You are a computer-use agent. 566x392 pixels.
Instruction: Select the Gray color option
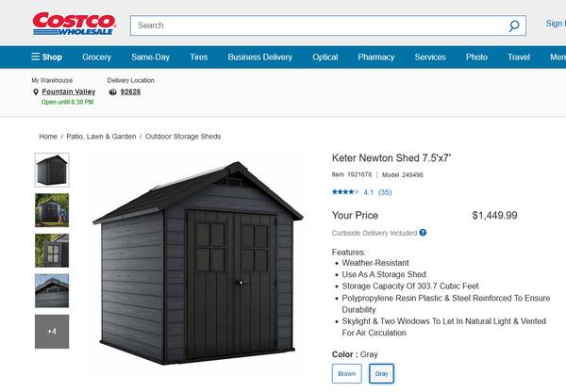[381, 373]
